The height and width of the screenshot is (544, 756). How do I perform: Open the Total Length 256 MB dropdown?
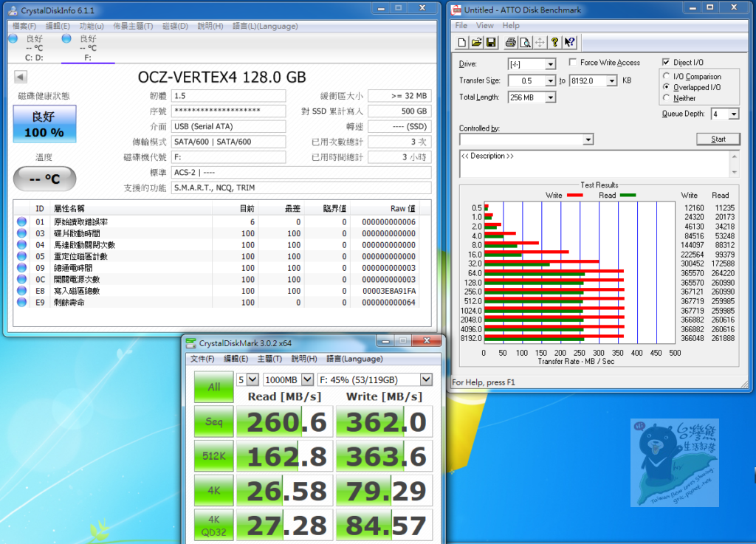pos(550,97)
